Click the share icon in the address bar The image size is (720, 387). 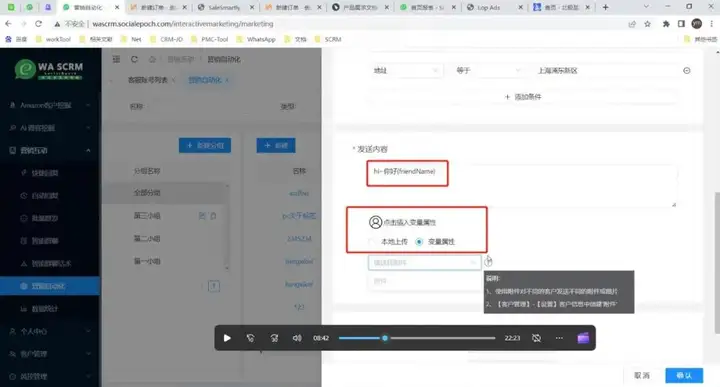(x=632, y=24)
